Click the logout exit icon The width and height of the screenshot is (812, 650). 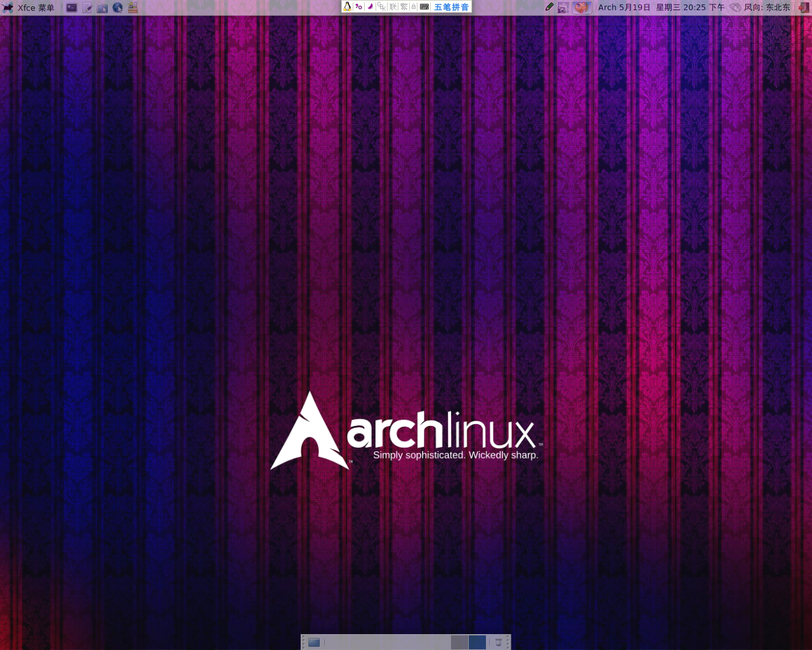pos(804,8)
